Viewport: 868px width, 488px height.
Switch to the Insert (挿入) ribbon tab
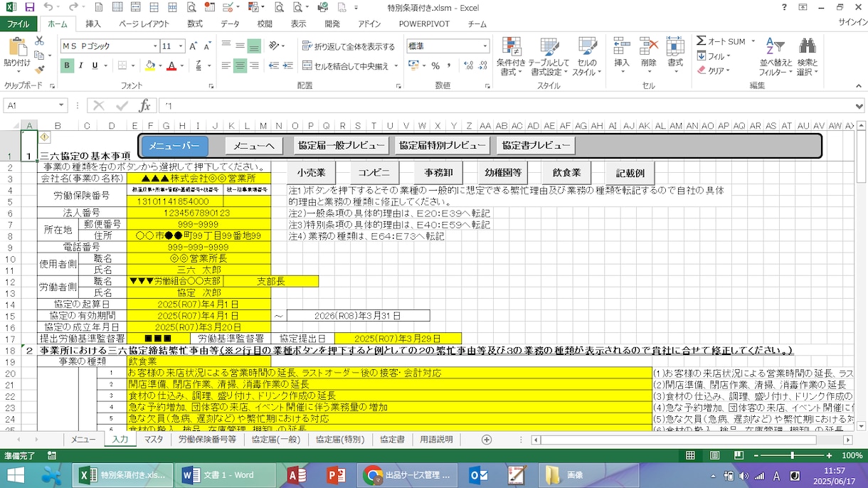pos(93,23)
